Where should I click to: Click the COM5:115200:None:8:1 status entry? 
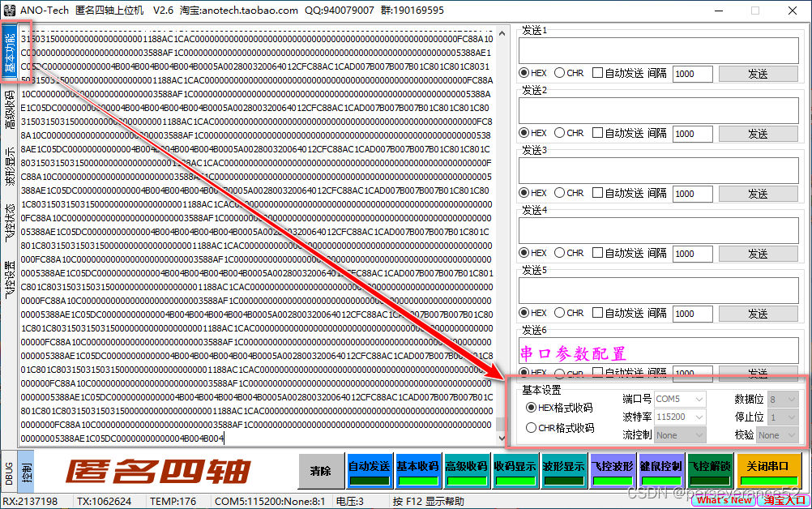click(x=270, y=501)
